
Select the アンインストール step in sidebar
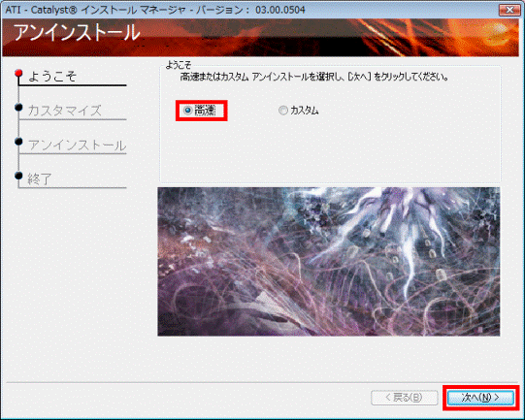click(77, 145)
